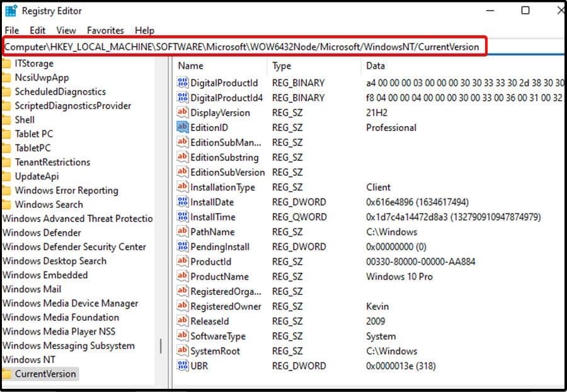The width and height of the screenshot is (567, 392).
Task: Click the DWORD icon beside UBR
Action: (182, 366)
